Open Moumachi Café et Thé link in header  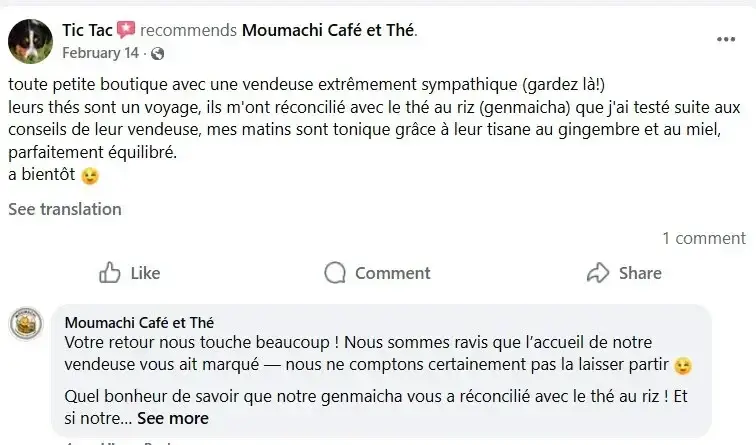(x=328, y=30)
